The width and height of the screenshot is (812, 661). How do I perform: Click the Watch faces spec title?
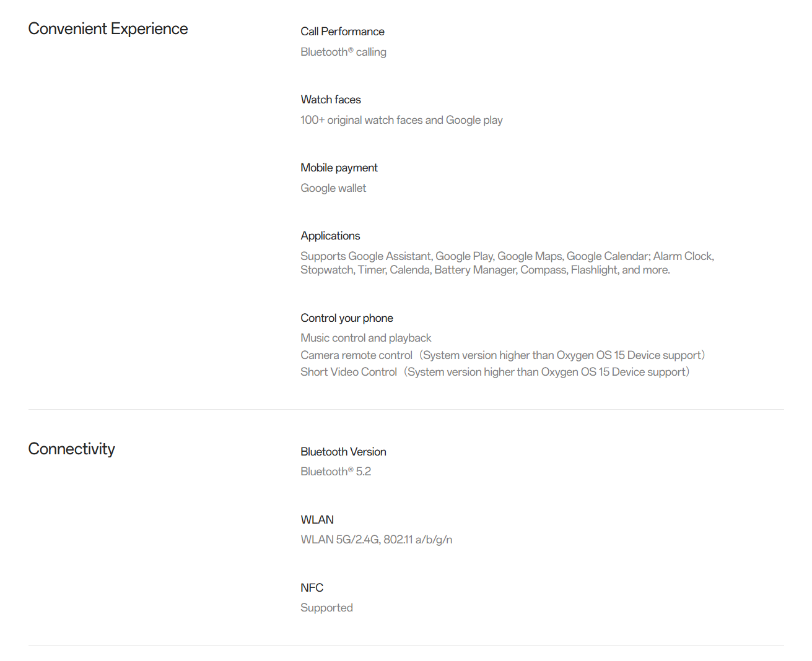[x=331, y=100]
